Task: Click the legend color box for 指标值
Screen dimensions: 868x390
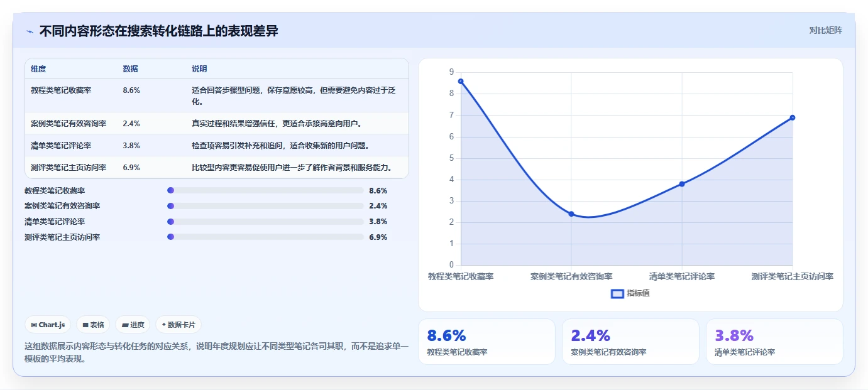Action: coord(617,293)
